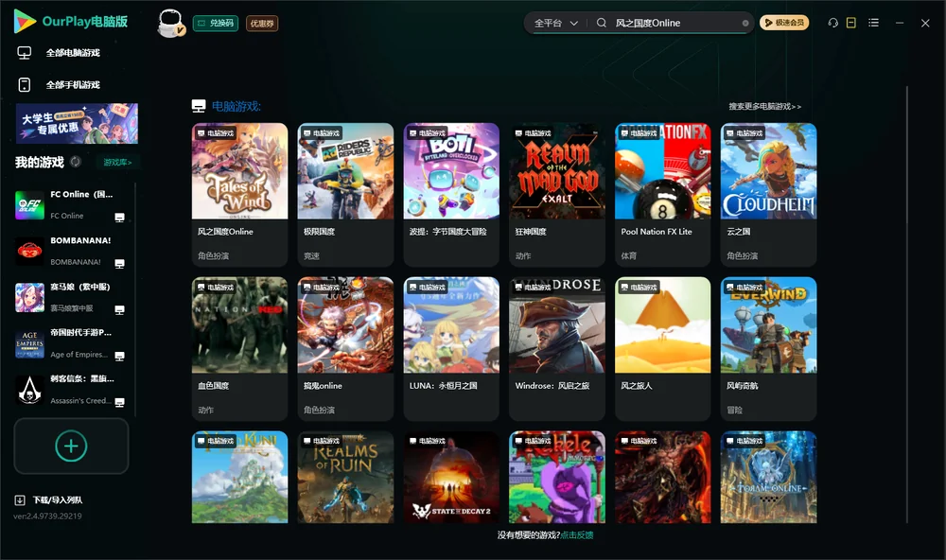Click the 优惠券 coupon button
Image resolution: width=946 pixels, height=560 pixels.
tap(262, 24)
